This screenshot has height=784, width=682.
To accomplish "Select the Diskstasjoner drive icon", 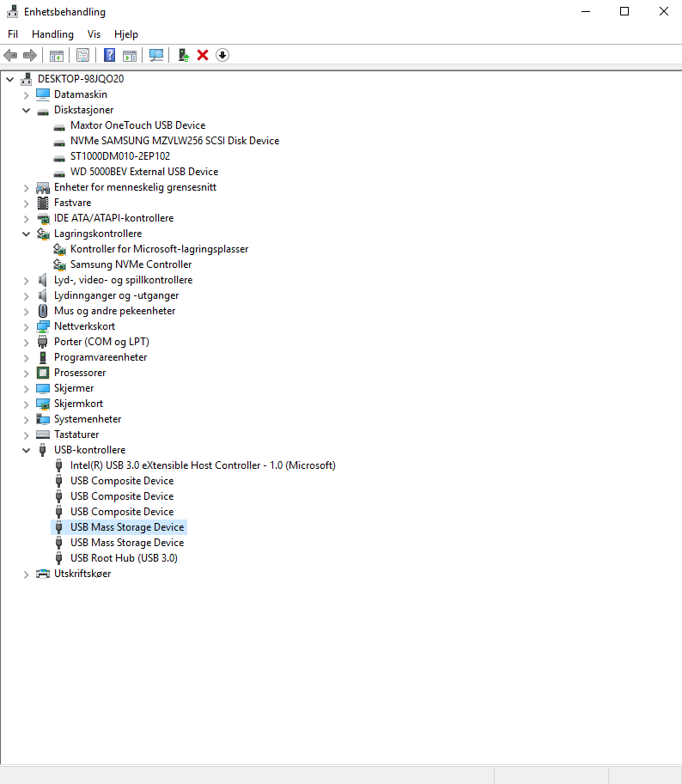I will pyautogui.click(x=43, y=111).
